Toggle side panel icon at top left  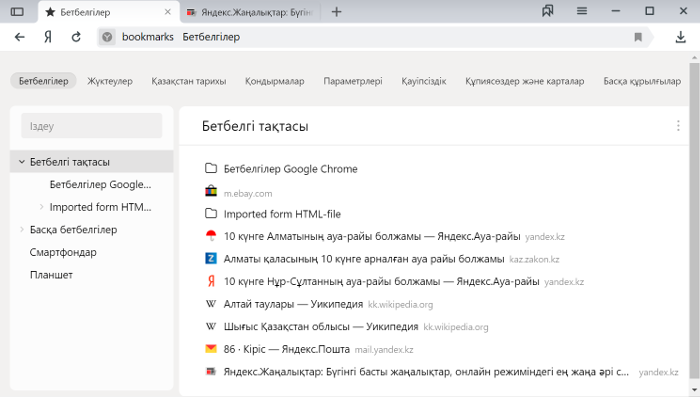pos(17,12)
